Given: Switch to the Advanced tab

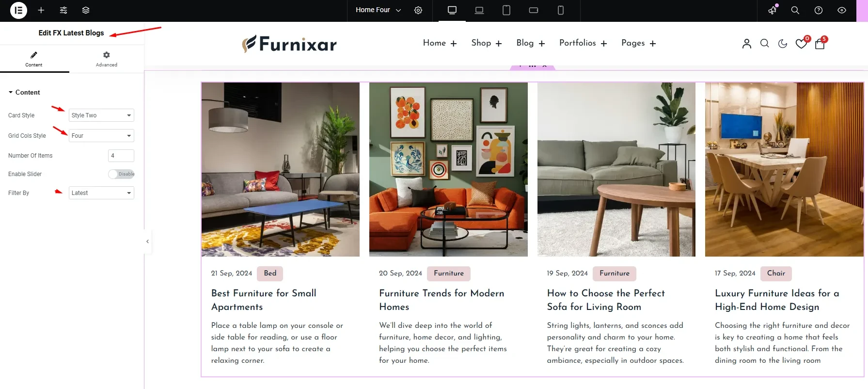Looking at the screenshot, I should pyautogui.click(x=107, y=59).
